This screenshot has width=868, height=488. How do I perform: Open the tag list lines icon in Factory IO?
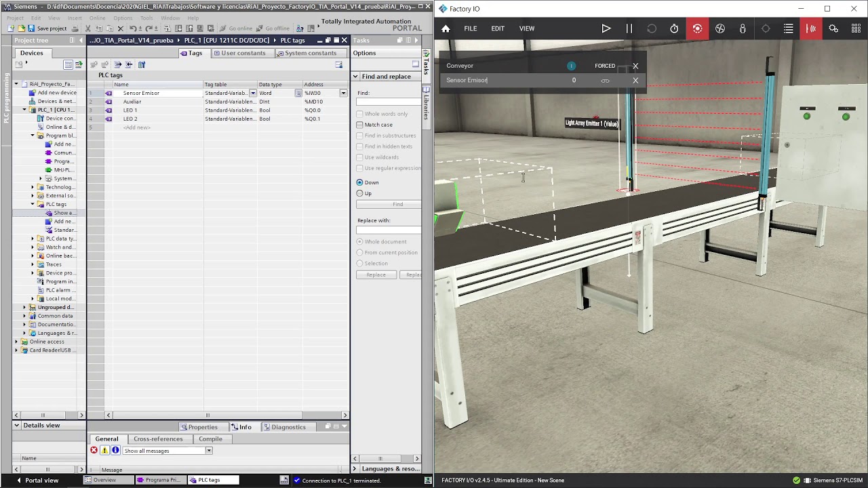point(788,28)
